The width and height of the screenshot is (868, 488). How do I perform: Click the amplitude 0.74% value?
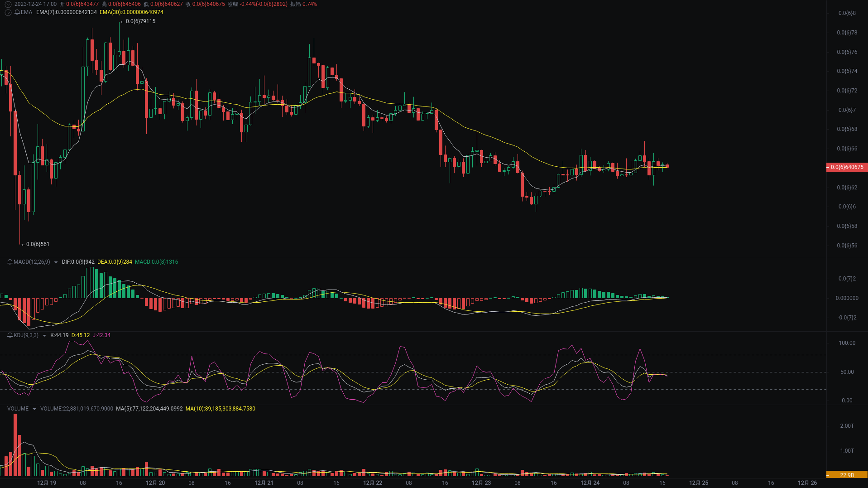(310, 4)
